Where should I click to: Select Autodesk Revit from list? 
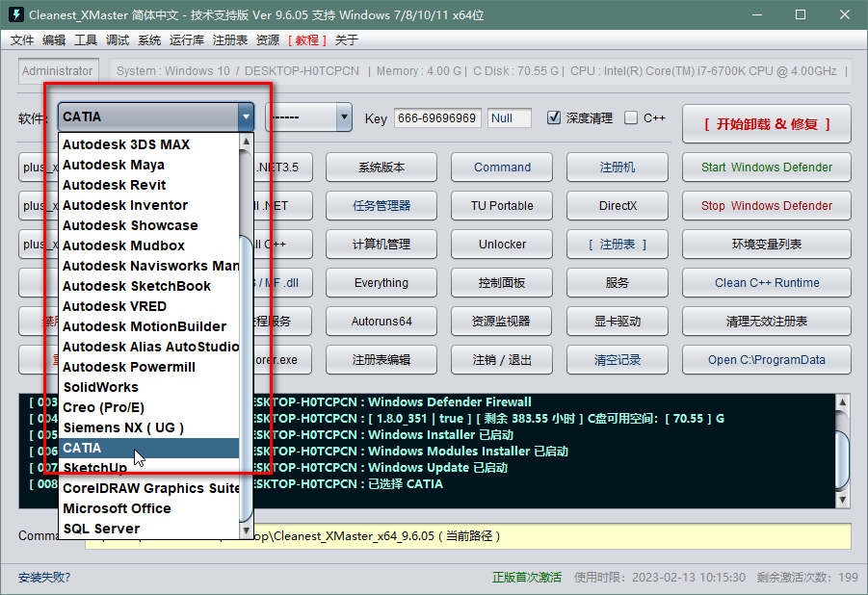[x=149, y=185]
